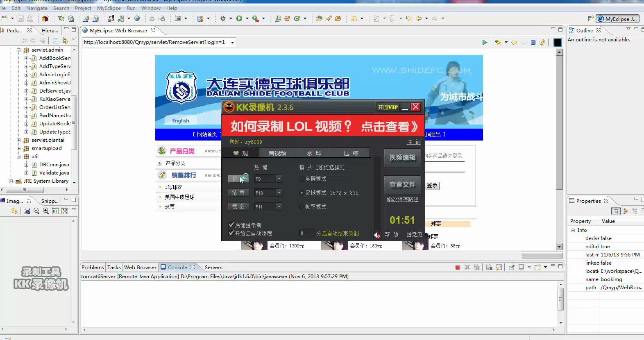Switch to the Servers tab

click(213, 267)
